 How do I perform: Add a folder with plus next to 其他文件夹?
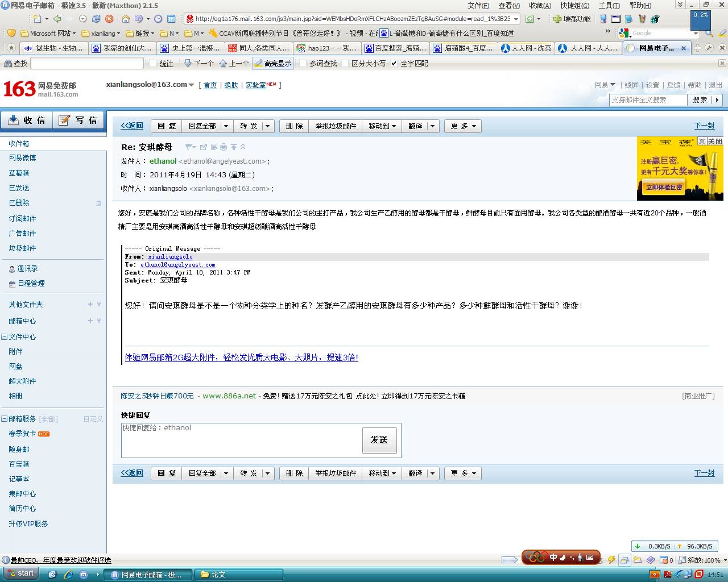pyautogui.click(x=90, y=305)
